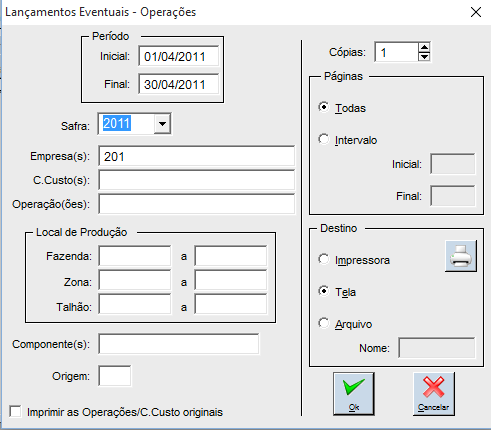The width and height of the screenshot is (491, 430).
Task: Decrease Cópias with the down arrow
Action: [x=424, y=57]
